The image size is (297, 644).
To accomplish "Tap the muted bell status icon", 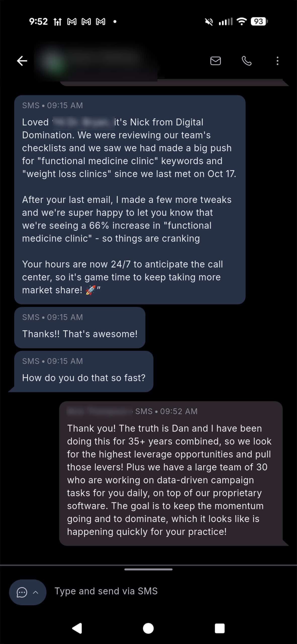I will [209, 22].
